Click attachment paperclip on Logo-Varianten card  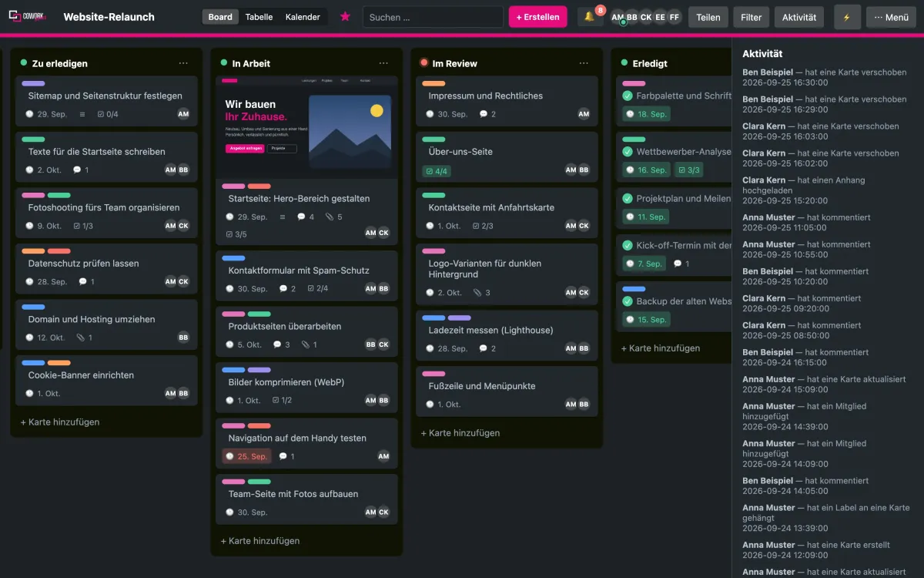pos(477,293)
